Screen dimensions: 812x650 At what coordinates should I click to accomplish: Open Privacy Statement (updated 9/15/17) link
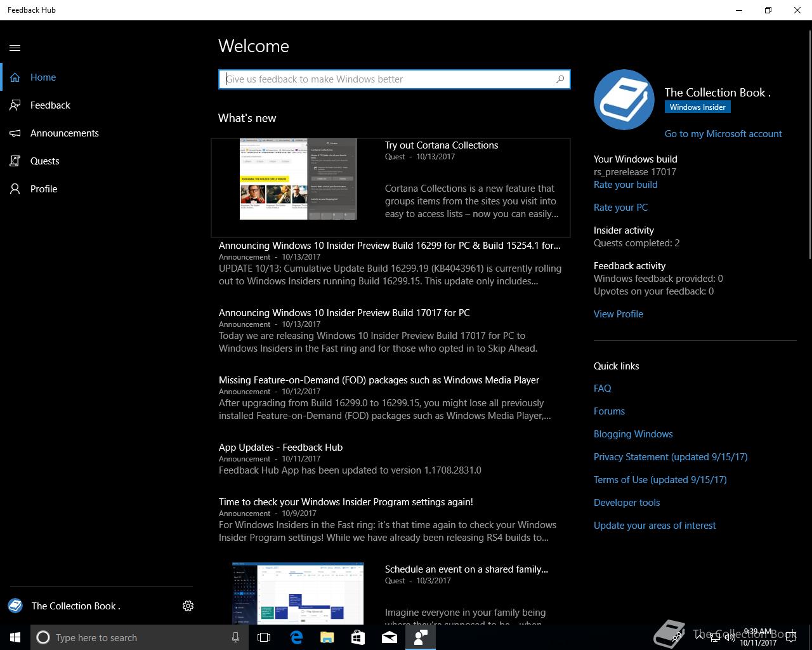coord(671,457)
